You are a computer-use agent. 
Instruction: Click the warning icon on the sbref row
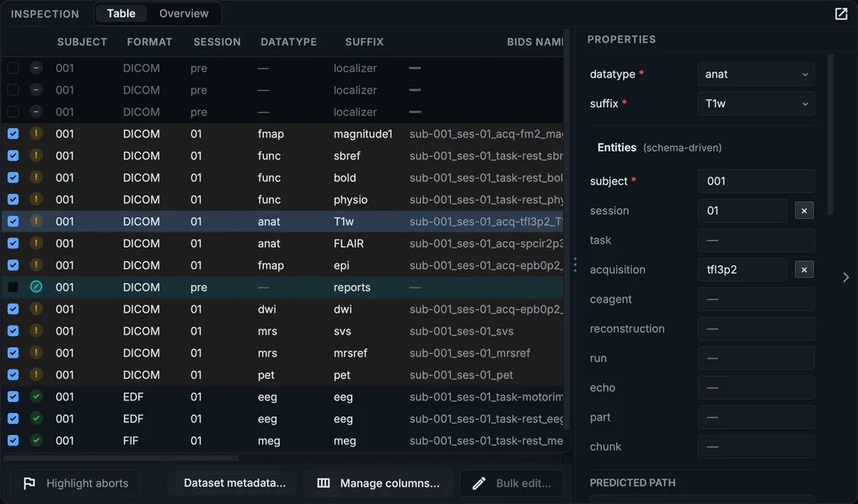tap(36, 155)
